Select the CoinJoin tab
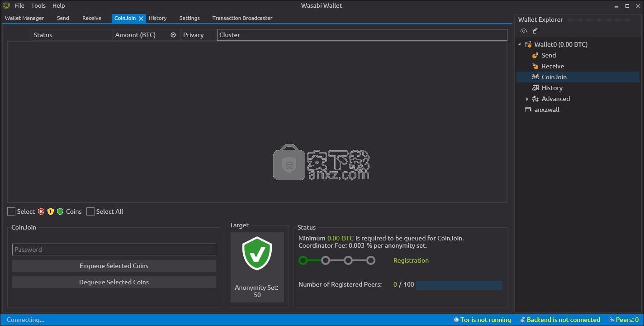 click(x=125, y=18)
